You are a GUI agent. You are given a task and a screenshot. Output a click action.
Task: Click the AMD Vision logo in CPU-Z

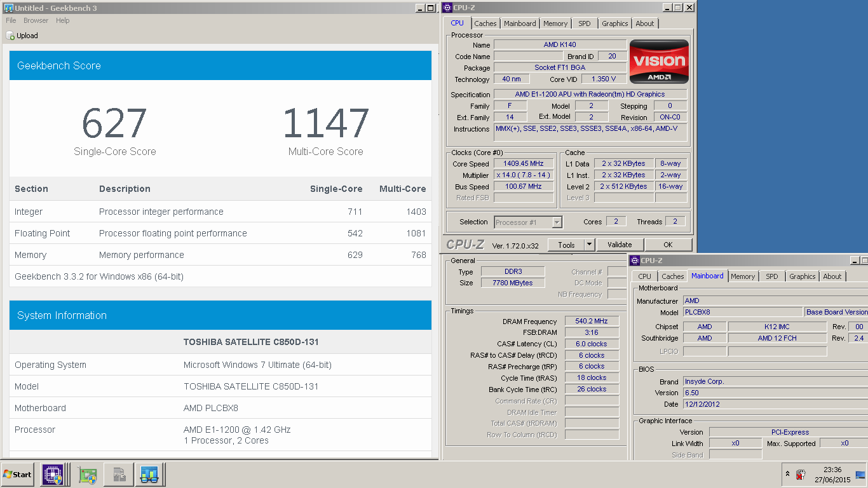click(x=659, y=62)
